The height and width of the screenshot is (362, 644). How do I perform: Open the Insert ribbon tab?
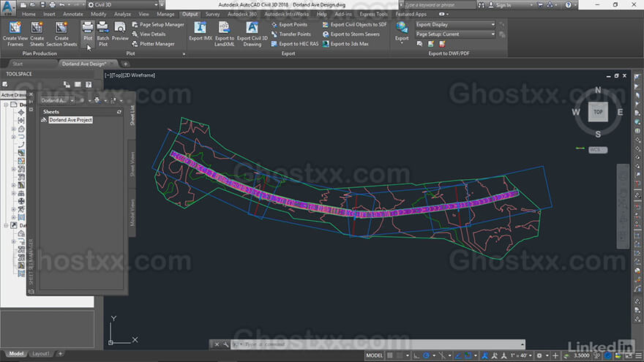49,14
